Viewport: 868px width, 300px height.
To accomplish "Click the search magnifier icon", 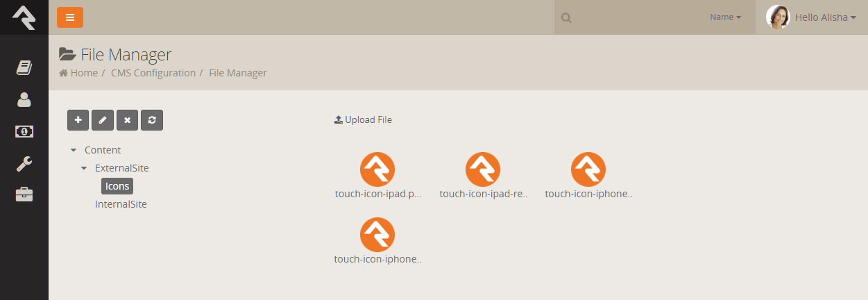I will coord(566,17).
